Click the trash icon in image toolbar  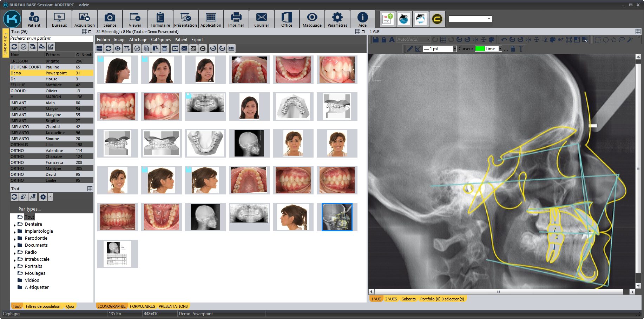click(164, 48)
